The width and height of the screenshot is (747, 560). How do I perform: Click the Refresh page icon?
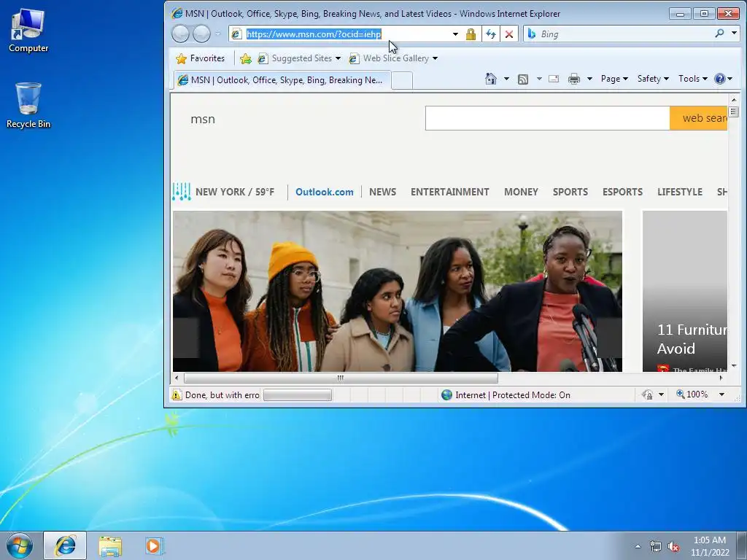491,34
